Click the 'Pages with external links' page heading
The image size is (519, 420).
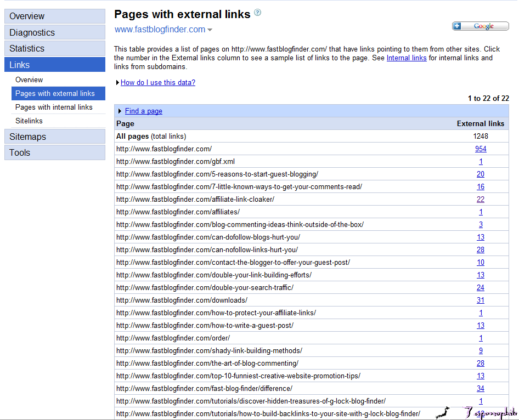click(x=182, y=14)
